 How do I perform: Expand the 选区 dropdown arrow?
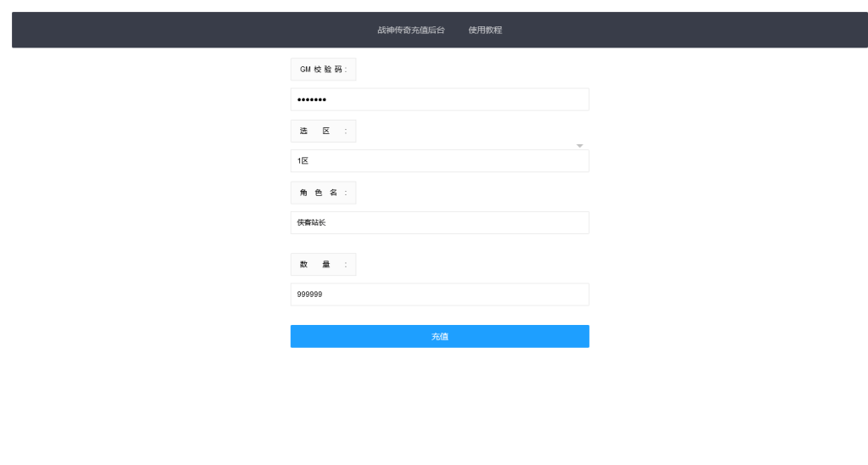tap(580, 146)
